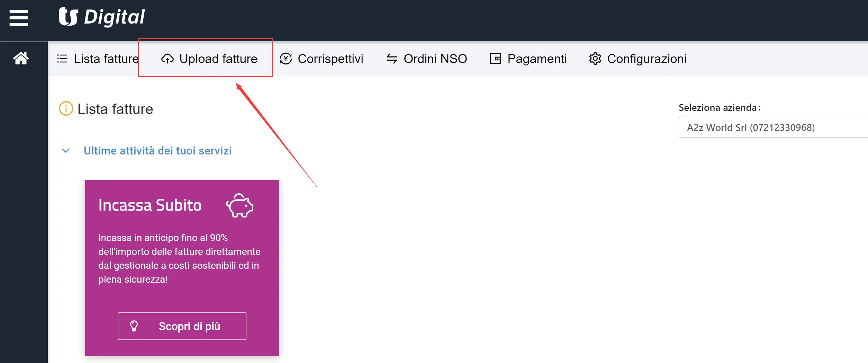Click the Ultime attività dei tuoi servizi link
868x363 pixels.
pos(157,151)
